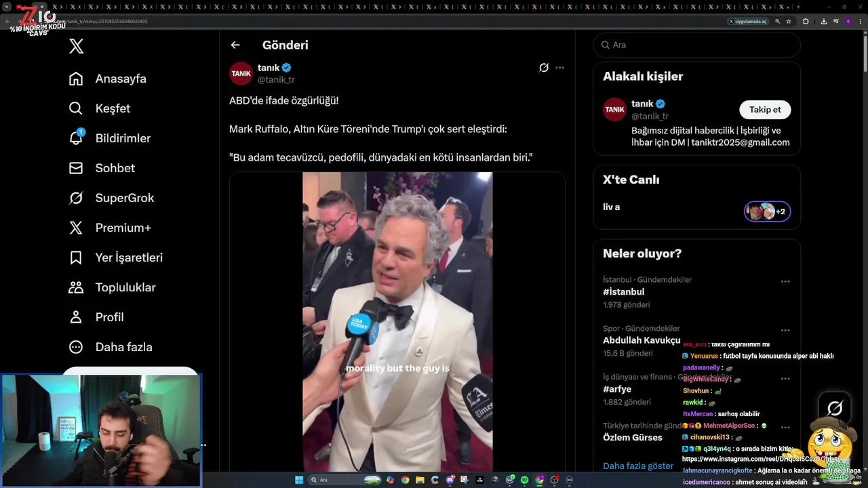This screenshot has height=488, width=868.
Task: Click the Premium+ X icon
Action: 76,228
